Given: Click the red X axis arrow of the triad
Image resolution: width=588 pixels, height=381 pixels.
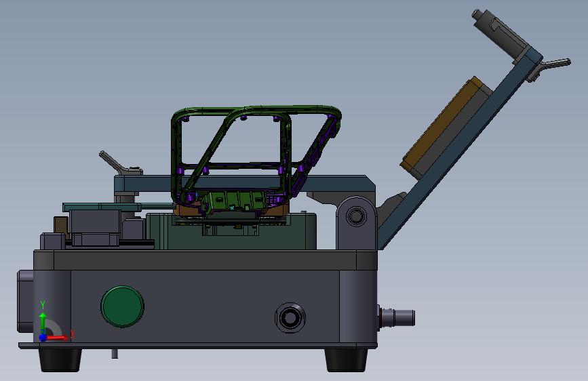Looking at the screenshot, I should [x=58, y=338].
